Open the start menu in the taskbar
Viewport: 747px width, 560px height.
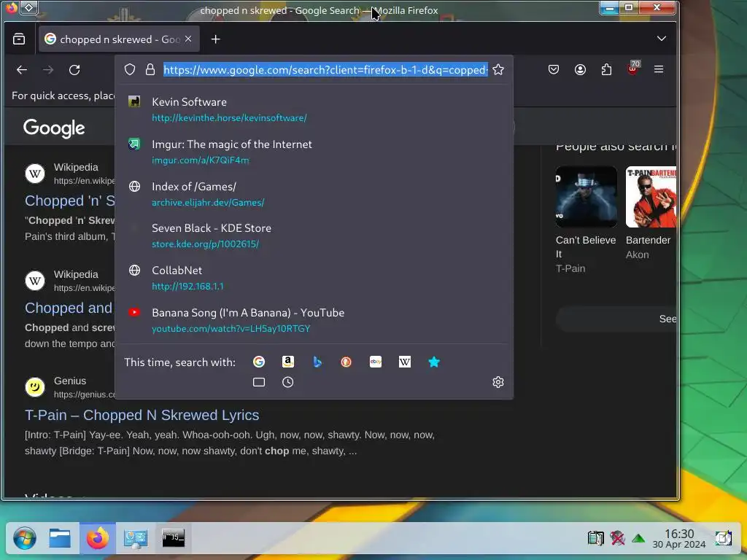tap(25, 538)
